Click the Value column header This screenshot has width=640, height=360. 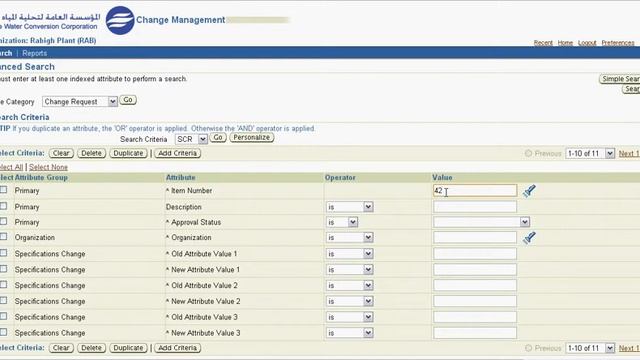tap(442, 178)
